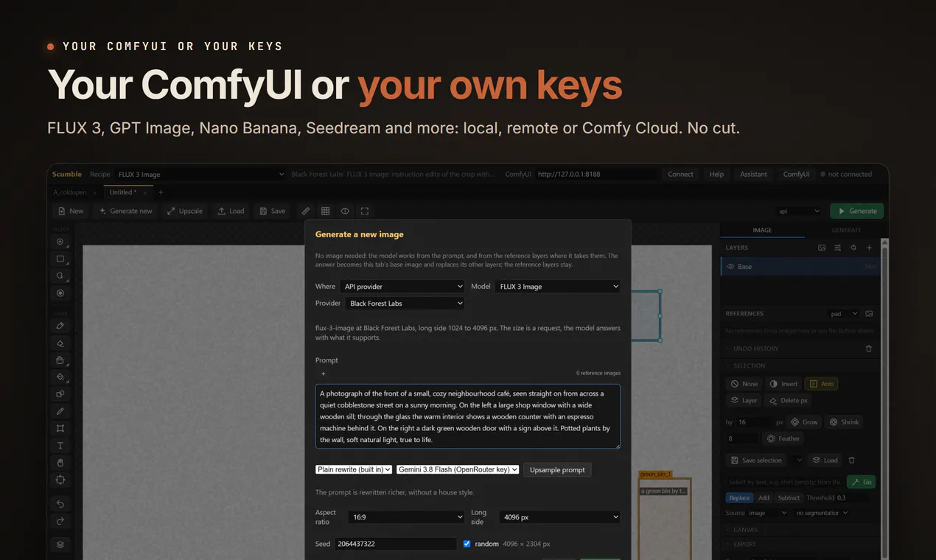The width and height of the screenshot is (936, 560).
Task: Select the lasso selection tool
Action: coord(60,276)
